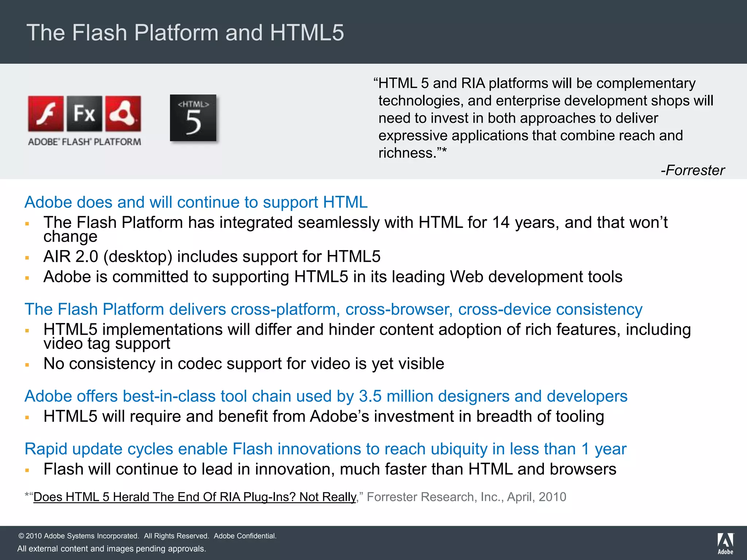Screen dimensions: 747x560
Task: Click bullet 'Flash will continue to lead in innovation'
Action: [x=330, y=469]
